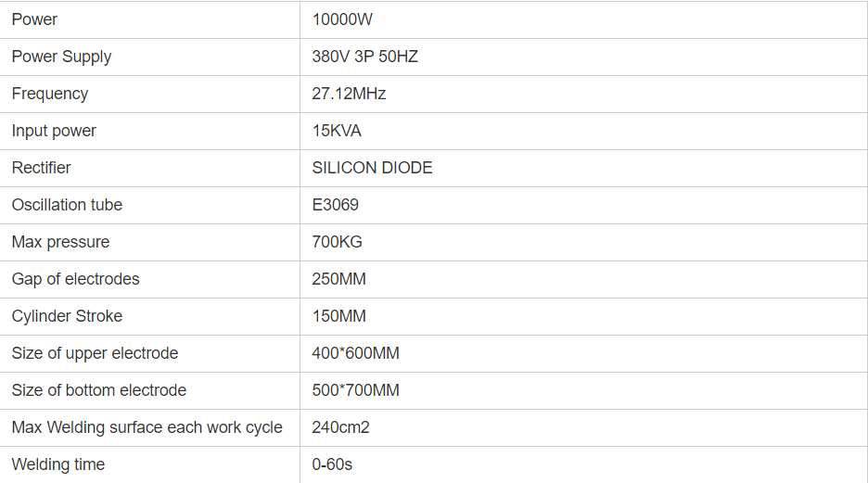
Task: Click the 27.12MHz frequency value
Action: pyautogui.click(x=349, y=94)
